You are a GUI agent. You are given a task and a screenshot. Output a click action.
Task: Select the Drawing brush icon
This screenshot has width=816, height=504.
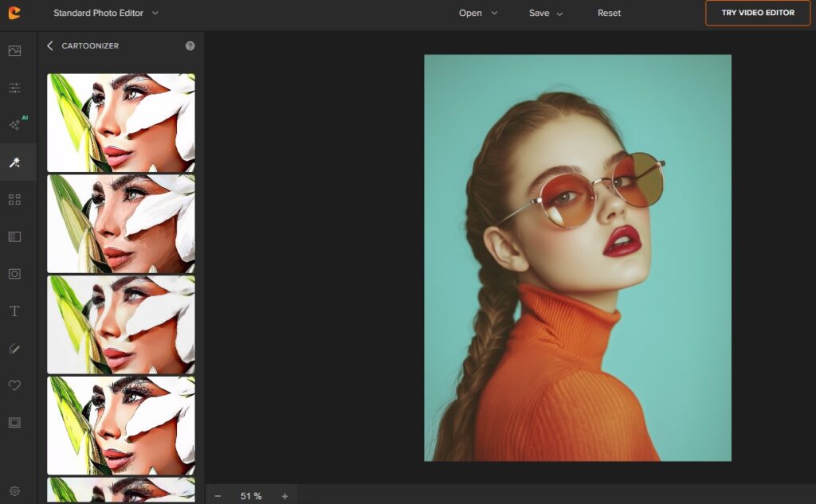point(14,348)
